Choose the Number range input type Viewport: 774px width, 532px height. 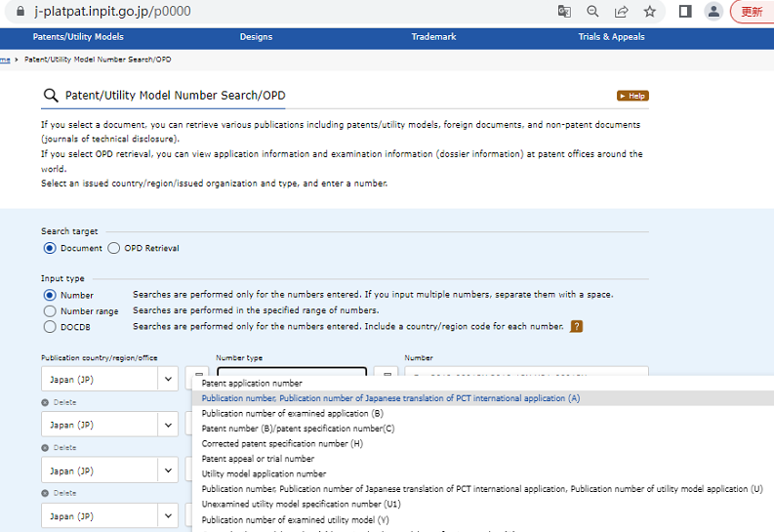(x=50, y=310)
